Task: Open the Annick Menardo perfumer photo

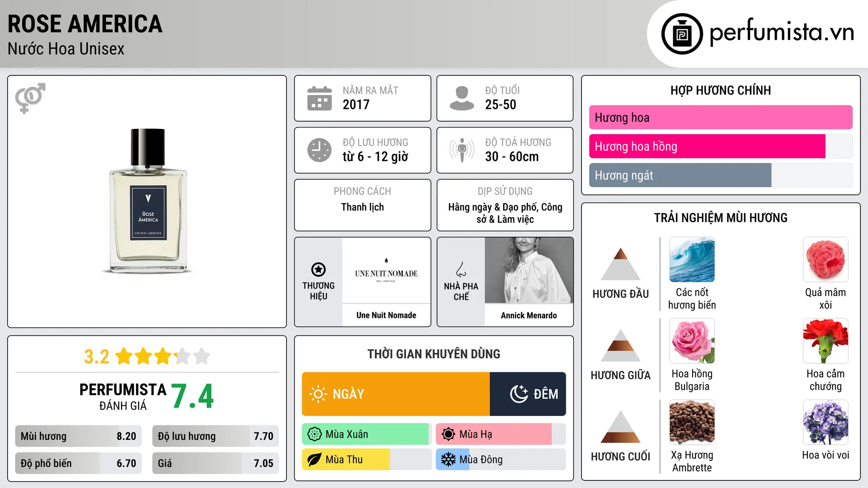Action: 529,270
